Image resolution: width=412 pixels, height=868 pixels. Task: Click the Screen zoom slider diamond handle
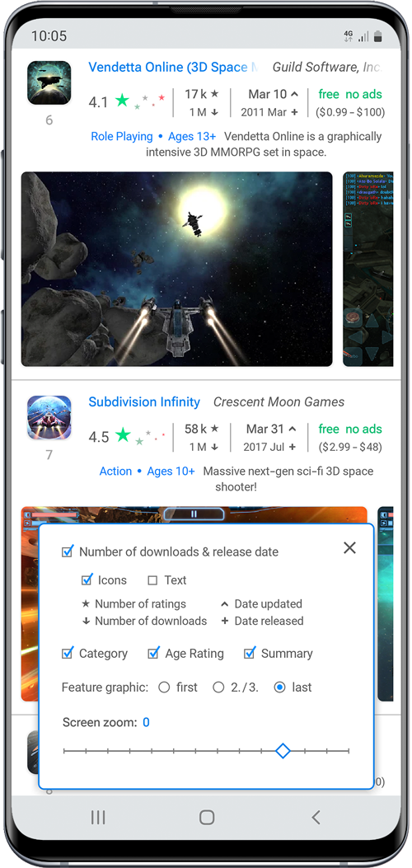[x=283, y=751]
